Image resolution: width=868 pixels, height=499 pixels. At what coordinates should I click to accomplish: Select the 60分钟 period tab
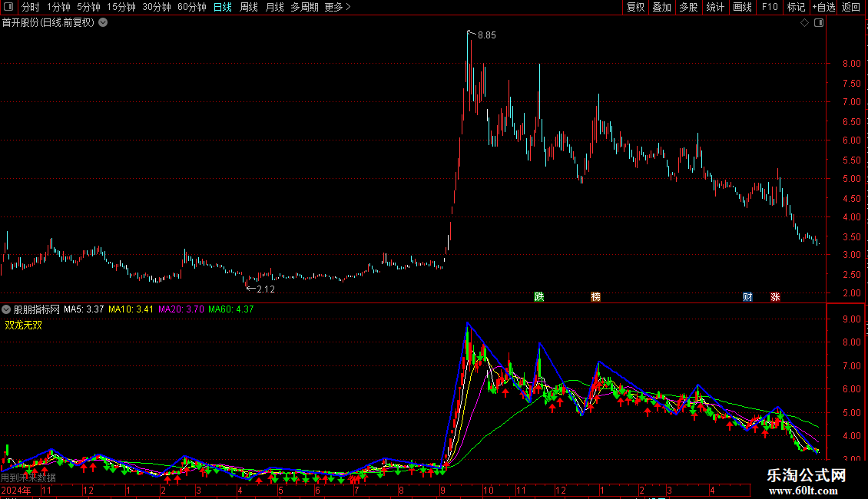click(192, 7)
